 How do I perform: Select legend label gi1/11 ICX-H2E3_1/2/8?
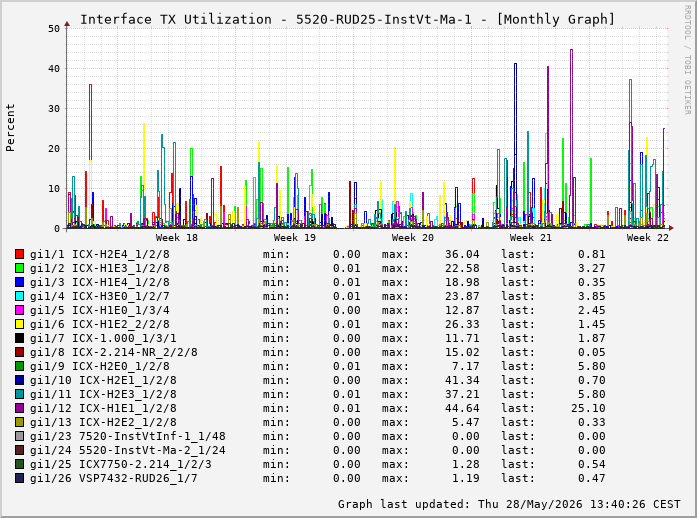coord(103,394)
